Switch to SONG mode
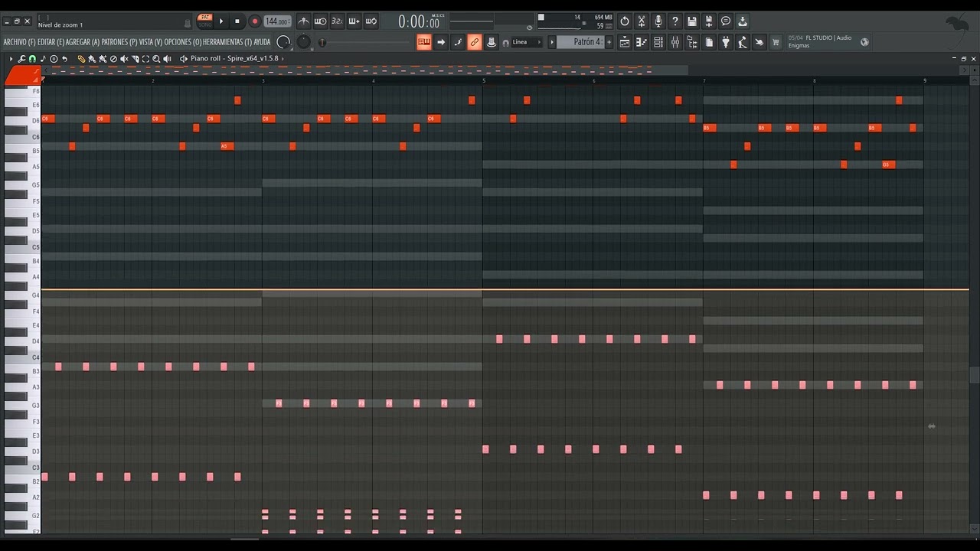 pos(205,25)
